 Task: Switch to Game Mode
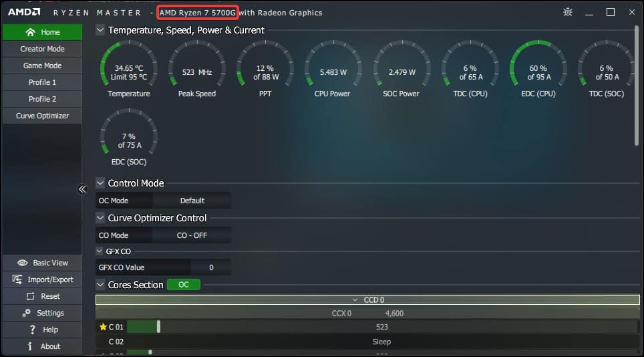[x=42, y=66]
